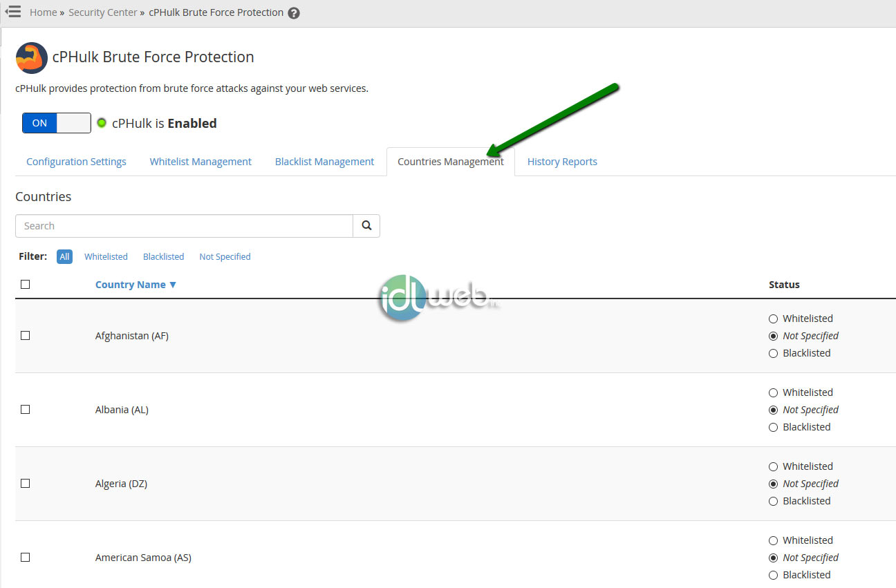Select Not Specified for Algeria

coord(773,484)
